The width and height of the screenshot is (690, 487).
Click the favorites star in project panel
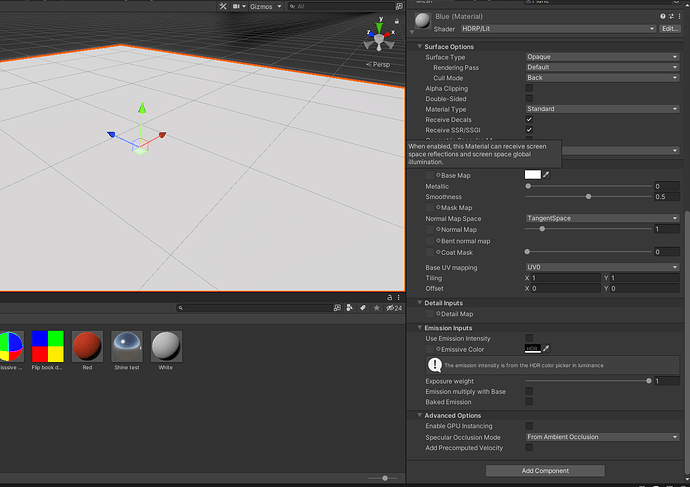374,308
